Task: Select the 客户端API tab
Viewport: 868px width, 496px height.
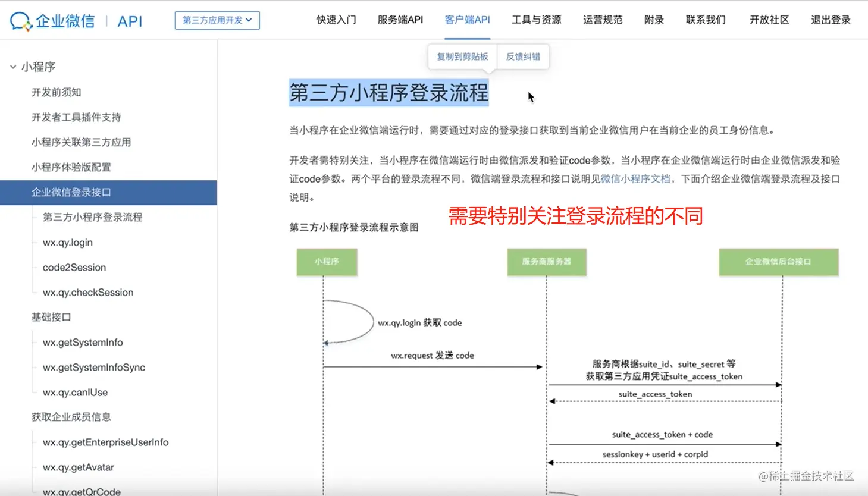Action: coord(468,20)
